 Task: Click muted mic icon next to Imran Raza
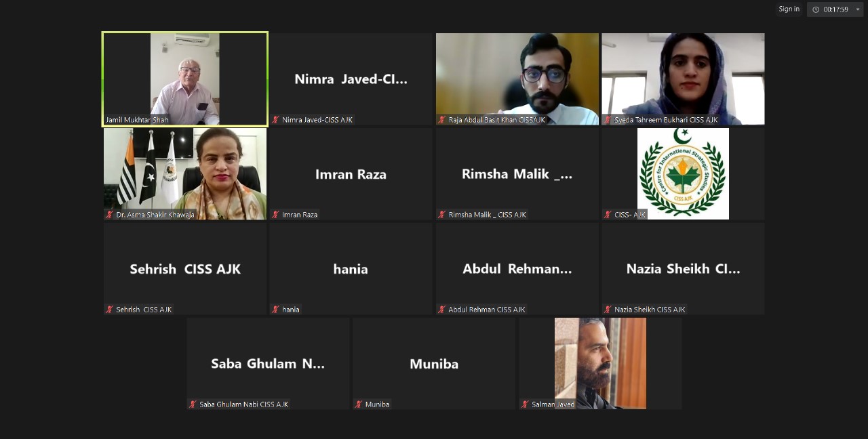coord(276,215)
